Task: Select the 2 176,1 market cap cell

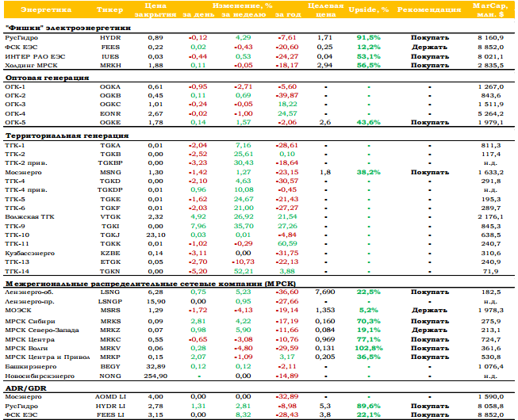Action: pyautogui.click(x=490, y=217)
